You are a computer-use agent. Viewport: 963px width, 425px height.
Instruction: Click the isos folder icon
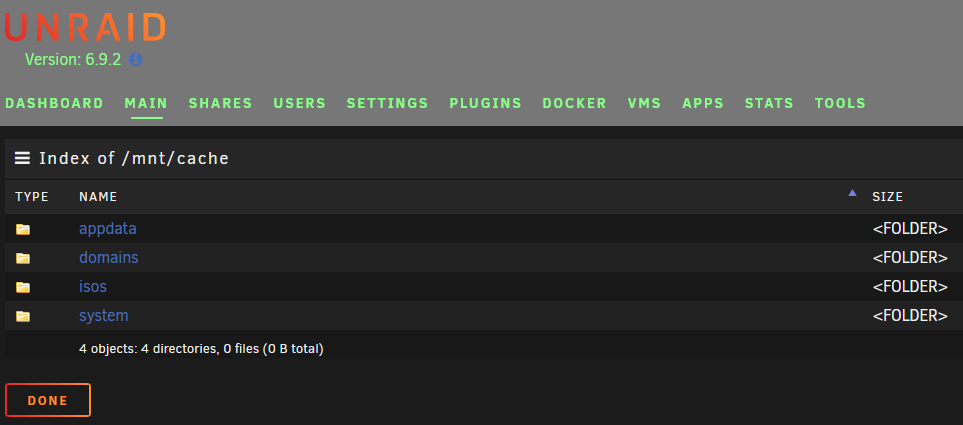[23, 287]
